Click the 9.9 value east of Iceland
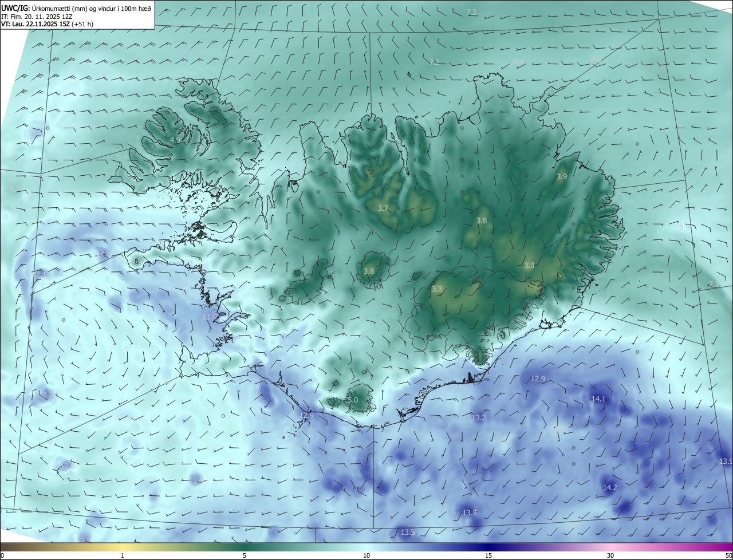 (x=684, y=228)
